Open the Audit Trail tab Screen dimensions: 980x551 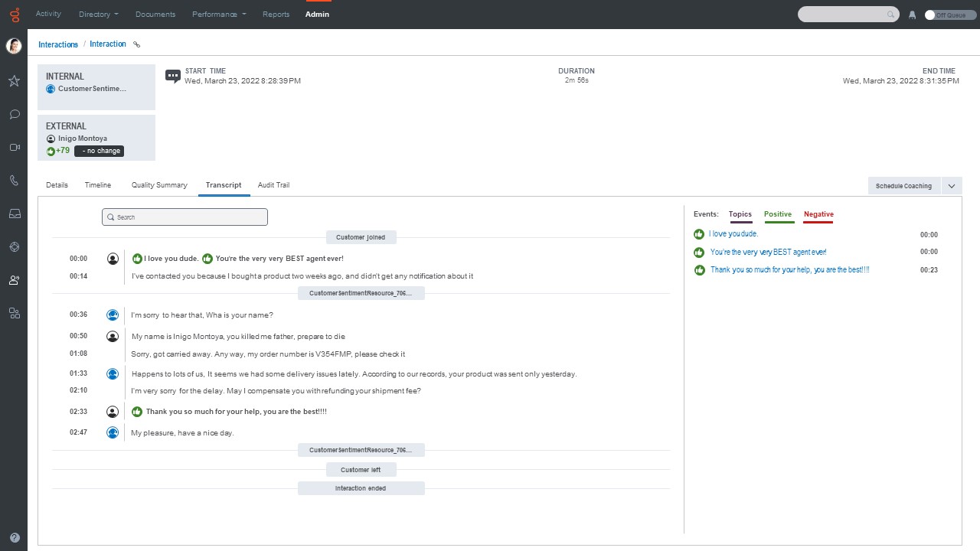(x=273, y=185)
